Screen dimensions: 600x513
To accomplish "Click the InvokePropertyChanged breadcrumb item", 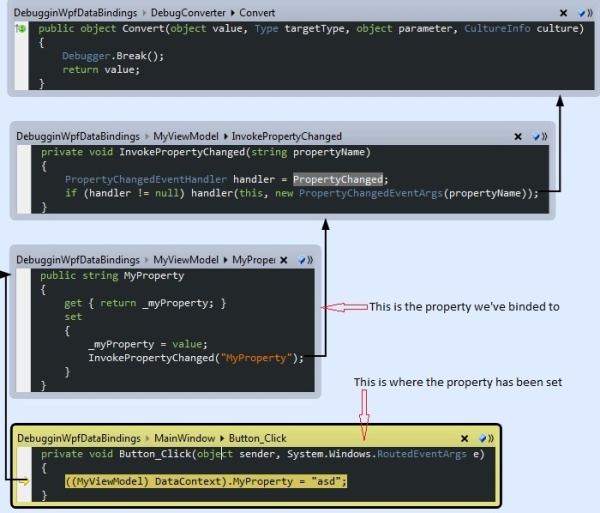I will pos(287,136).
